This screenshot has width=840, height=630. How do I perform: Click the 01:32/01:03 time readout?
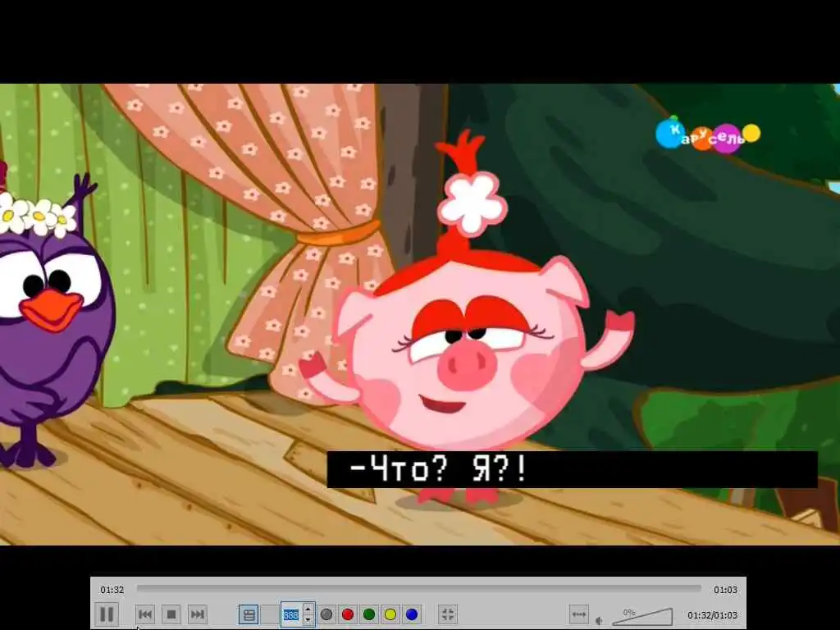point(713,615)
